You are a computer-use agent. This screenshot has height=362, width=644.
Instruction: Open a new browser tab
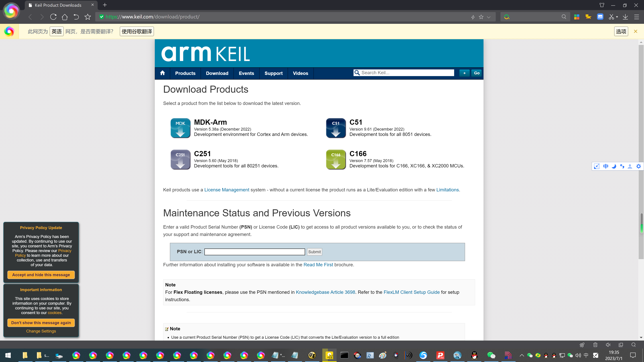[105, 5]
